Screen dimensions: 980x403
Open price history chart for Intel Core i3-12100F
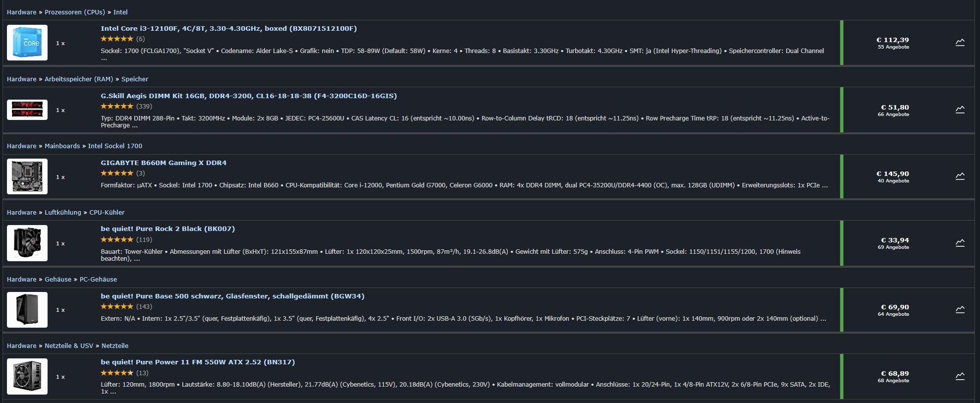tap(960, 43)
